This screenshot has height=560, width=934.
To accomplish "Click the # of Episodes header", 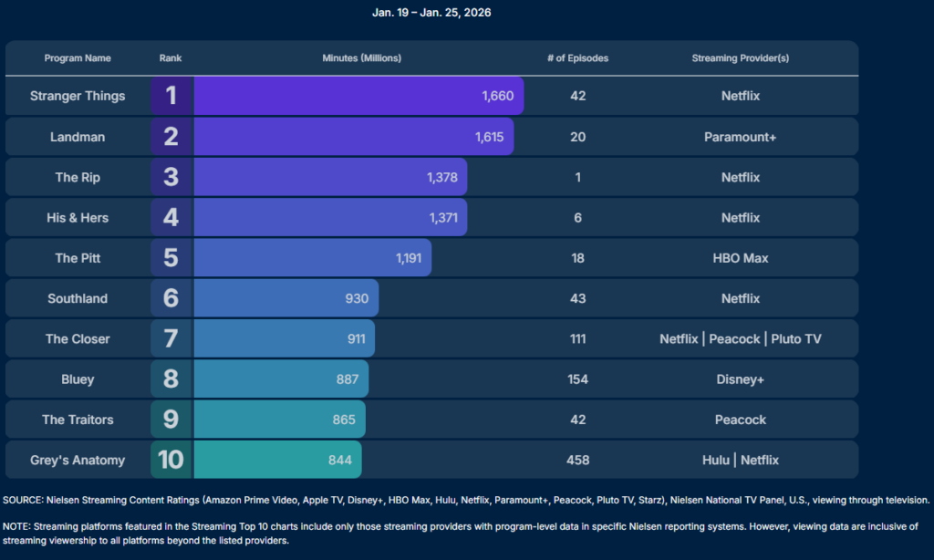I will (577, 58).
